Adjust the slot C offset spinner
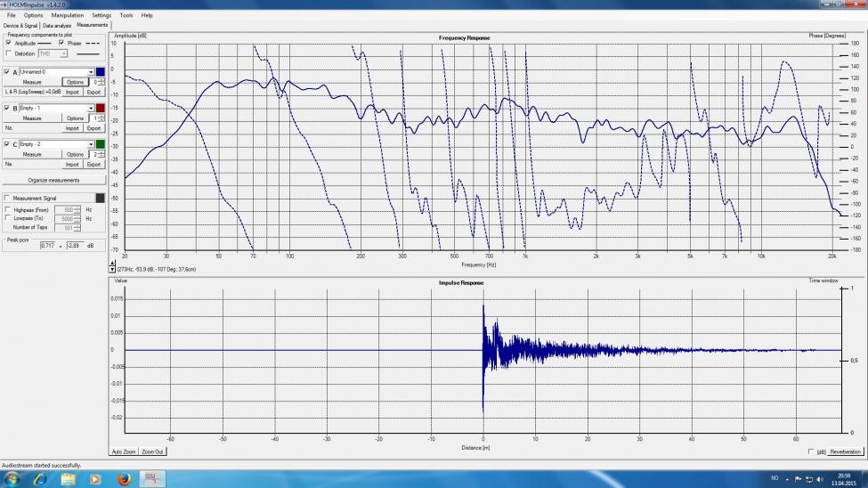This screenshot has width=868, height=488. pyautogui.click(x=101, y=155)
